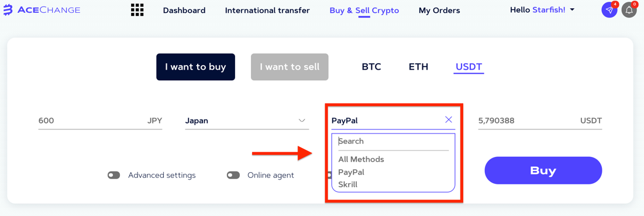644x216 pixels.
Task: Switch to the BTC tab
Action: click(x=371, y=67)
